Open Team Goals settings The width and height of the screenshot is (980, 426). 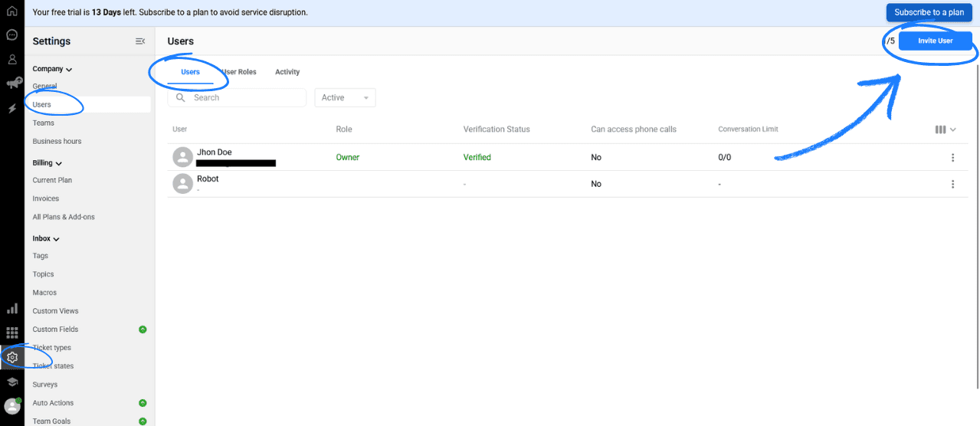pyautogui.click(x=52, y=421)
